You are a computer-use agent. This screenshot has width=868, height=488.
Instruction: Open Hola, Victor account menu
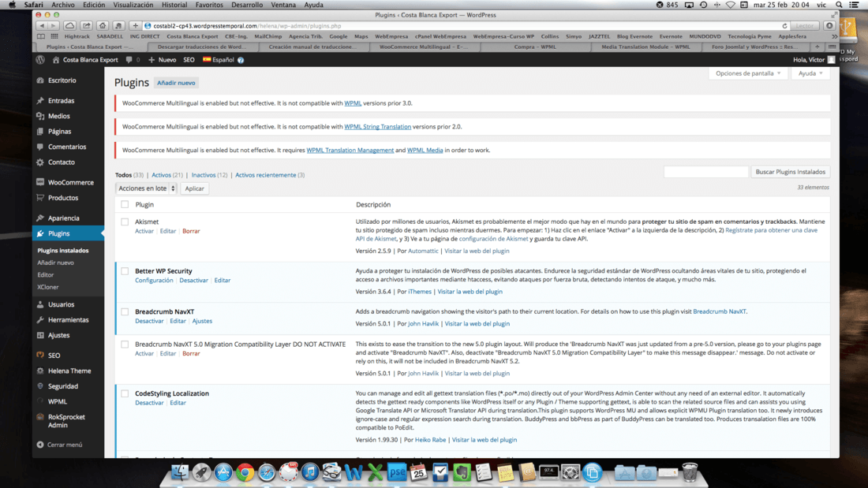tap(814, 60)
